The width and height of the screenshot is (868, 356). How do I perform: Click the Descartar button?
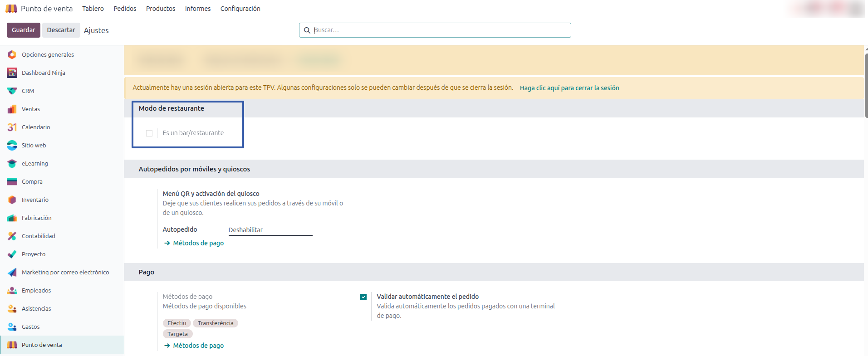(61, 30)
